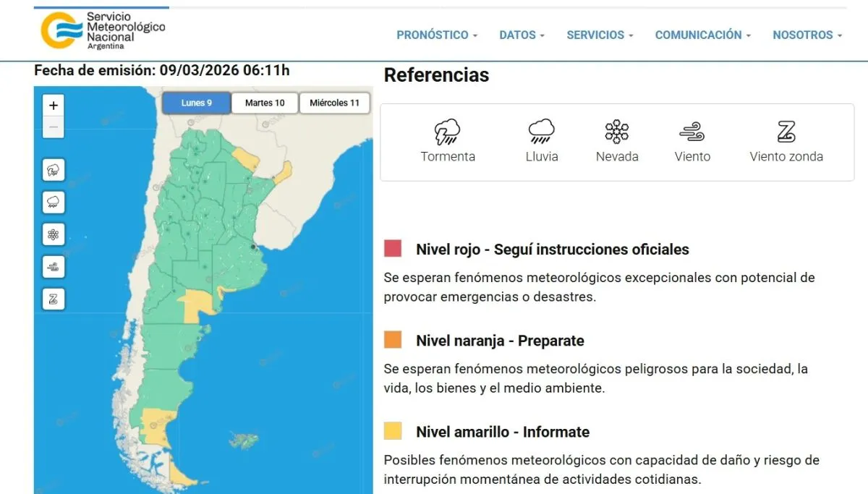Toggle the Viento filter on the map sidebar

(53, 266)
